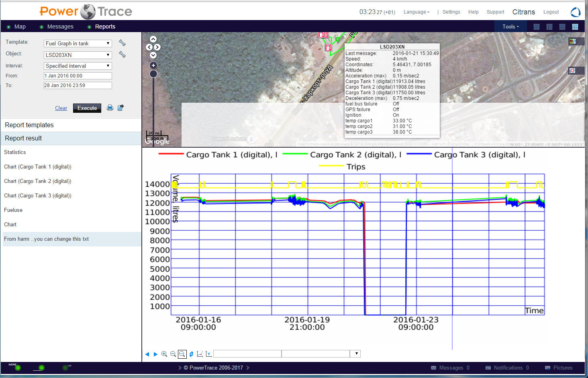Click the Execute button

click(x=87, y=108)
